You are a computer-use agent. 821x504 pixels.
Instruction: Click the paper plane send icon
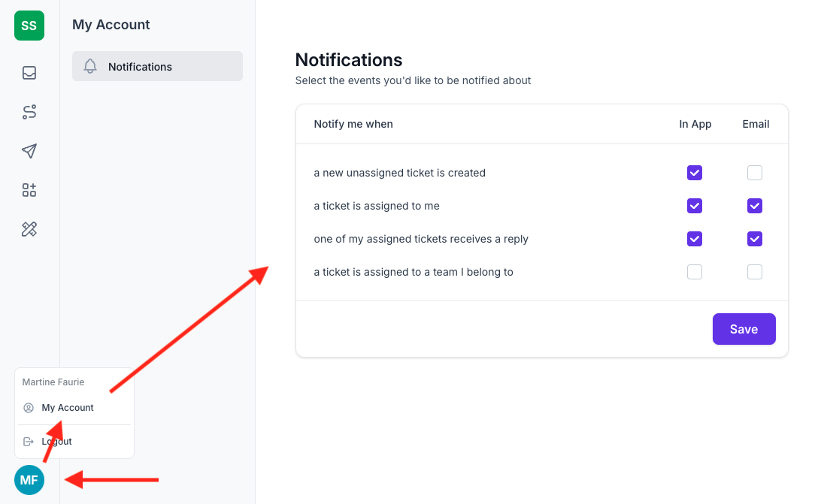pyautogui.click(x=29, y=151)
